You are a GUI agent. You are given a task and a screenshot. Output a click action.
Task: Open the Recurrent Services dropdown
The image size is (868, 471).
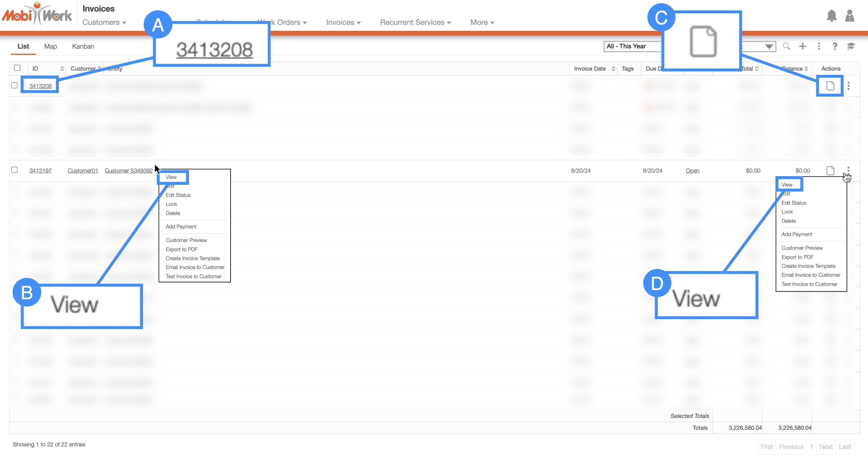click(x=415, y=22)
